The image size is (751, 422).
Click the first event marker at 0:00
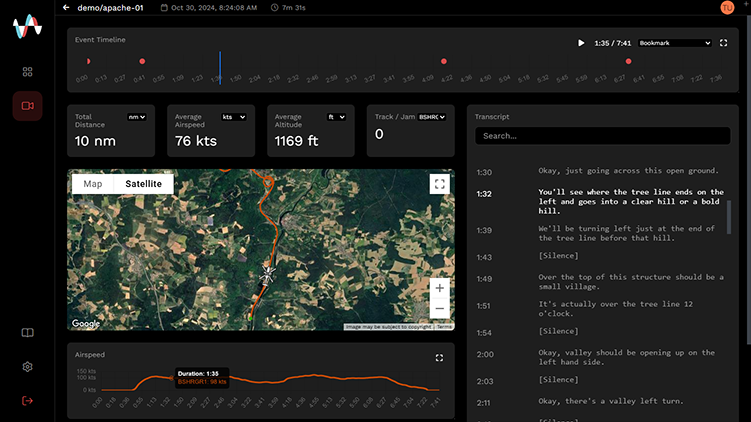(89, 61)
